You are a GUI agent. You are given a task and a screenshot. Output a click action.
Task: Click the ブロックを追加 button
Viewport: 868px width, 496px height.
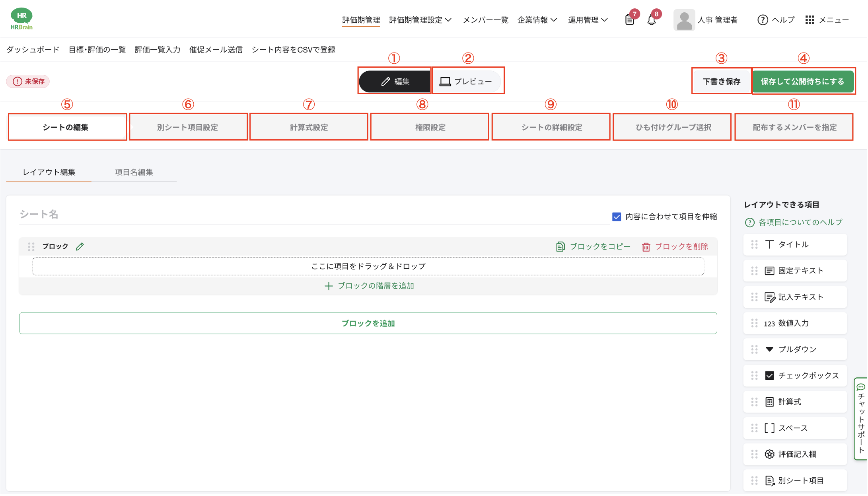(x=368, y=323)
